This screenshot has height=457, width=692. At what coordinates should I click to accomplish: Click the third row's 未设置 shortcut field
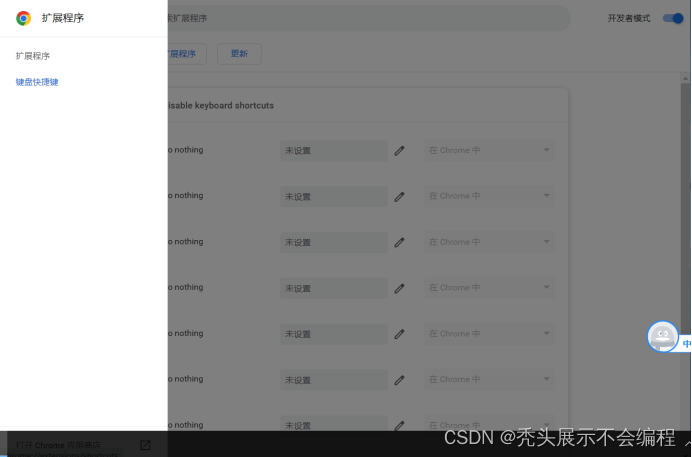(x=334, y=243)
